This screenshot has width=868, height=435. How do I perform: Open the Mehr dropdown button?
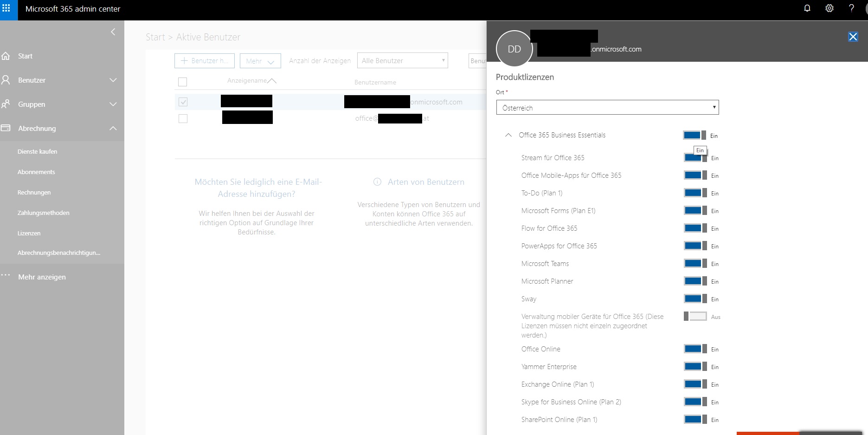[x=260, y=61]
